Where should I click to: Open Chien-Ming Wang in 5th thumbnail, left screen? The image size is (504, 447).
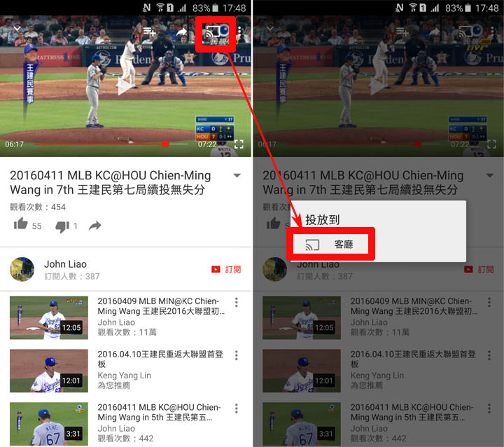[49, 424]
